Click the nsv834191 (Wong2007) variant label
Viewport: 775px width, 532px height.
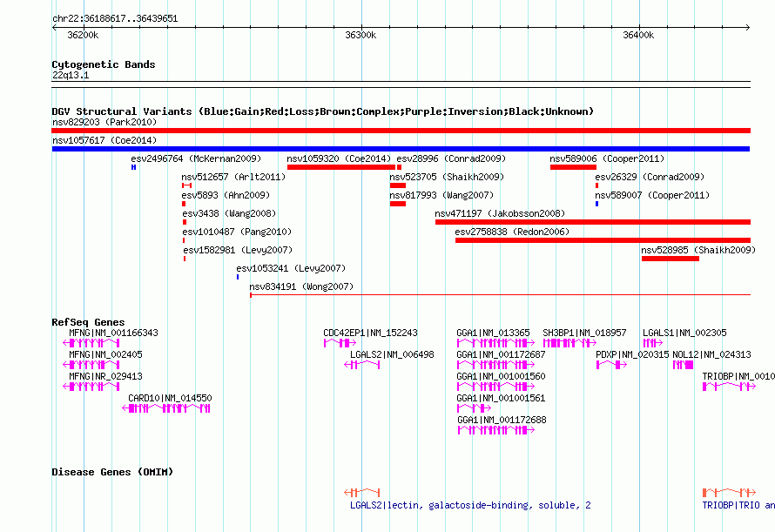coord(301,286)
